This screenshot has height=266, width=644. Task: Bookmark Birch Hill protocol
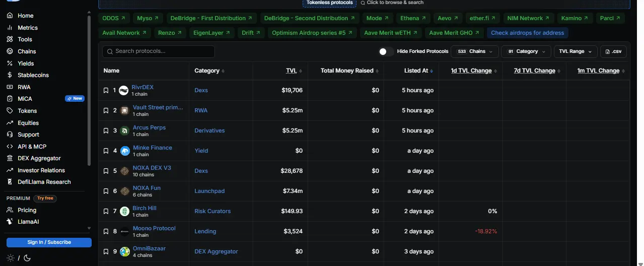(106, 211)
